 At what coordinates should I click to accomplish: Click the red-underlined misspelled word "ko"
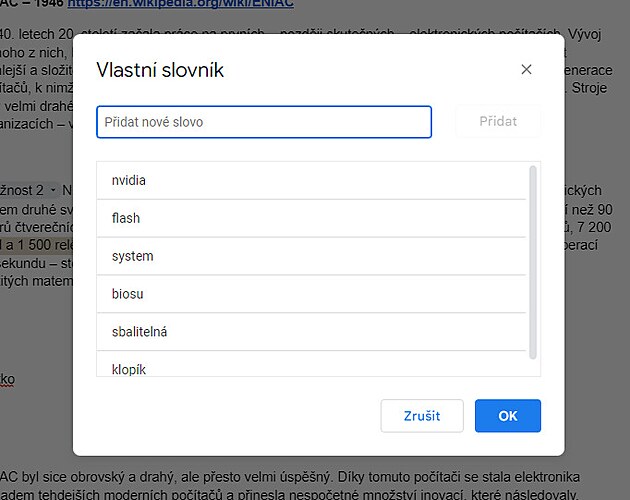7,380
